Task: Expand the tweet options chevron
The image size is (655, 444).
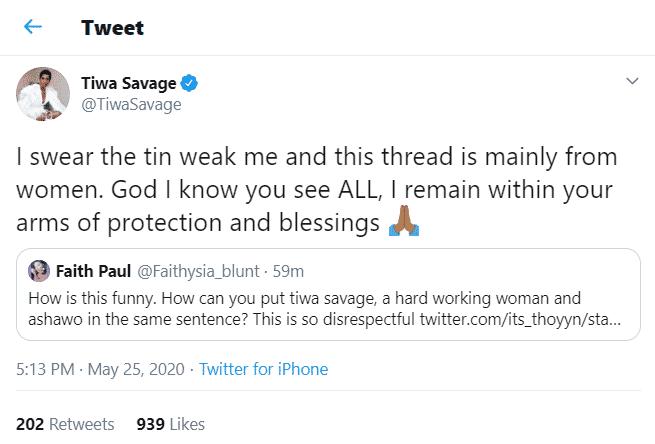Action: (x=631, y=80)
